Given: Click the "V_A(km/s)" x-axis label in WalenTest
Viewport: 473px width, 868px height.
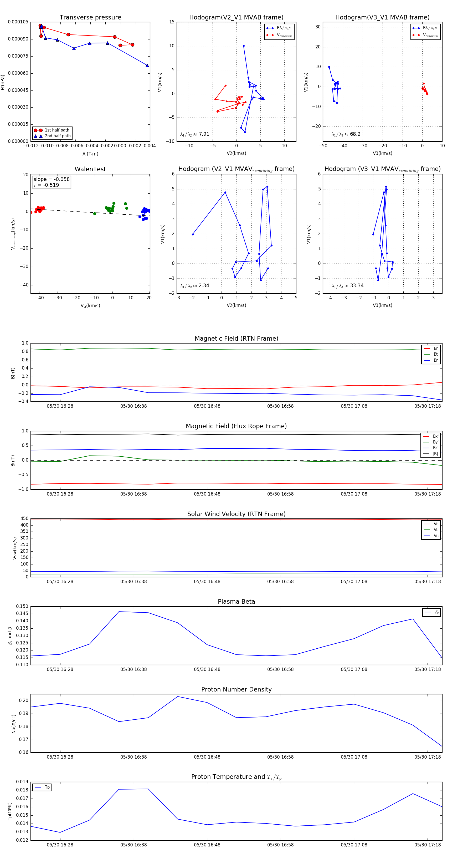Looking at the screenshot, I should click(90, 306).
